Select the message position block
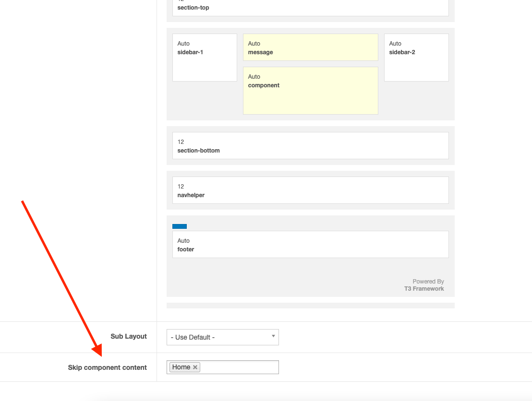This screenshot has width=532, height=401. pos(310,47)
